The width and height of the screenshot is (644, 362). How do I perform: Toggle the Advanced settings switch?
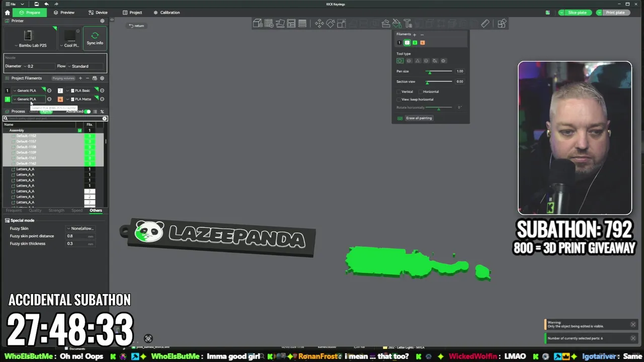coord(87,112)
